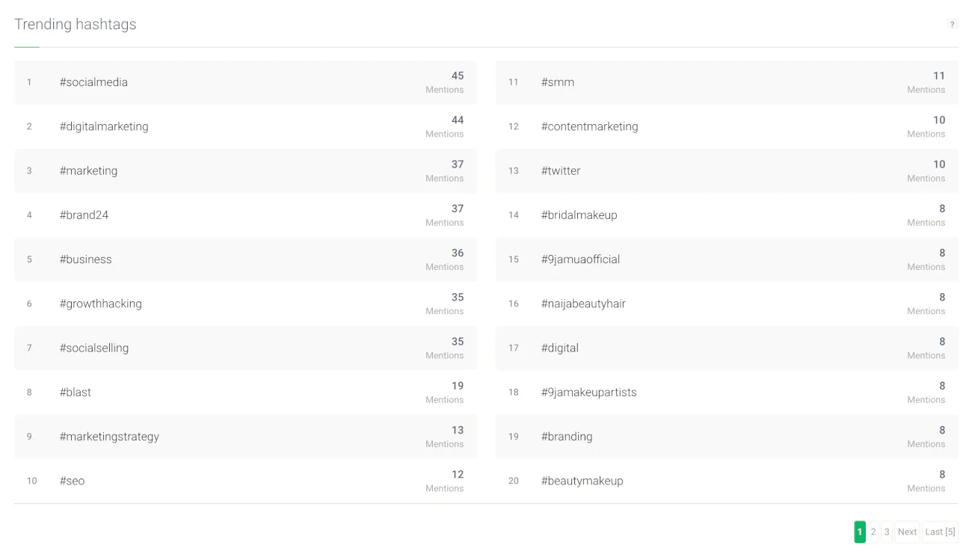
Task: Open the #digitalmarketing hashtag
Action: (x=104, y=126)
